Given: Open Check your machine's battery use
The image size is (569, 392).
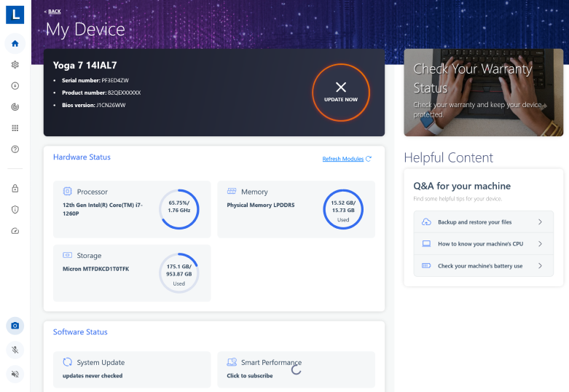Looking at the screenshot, I should point(483,266).
